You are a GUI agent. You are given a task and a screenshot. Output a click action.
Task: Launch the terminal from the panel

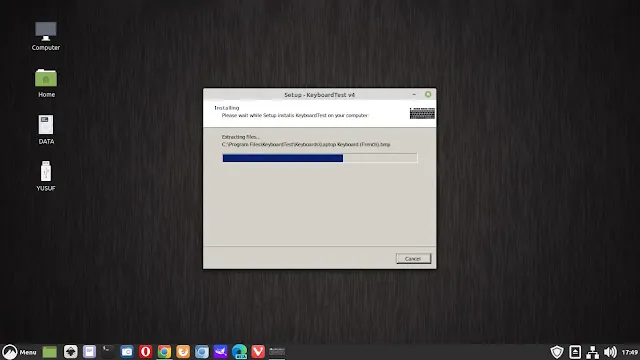(108, 352)
